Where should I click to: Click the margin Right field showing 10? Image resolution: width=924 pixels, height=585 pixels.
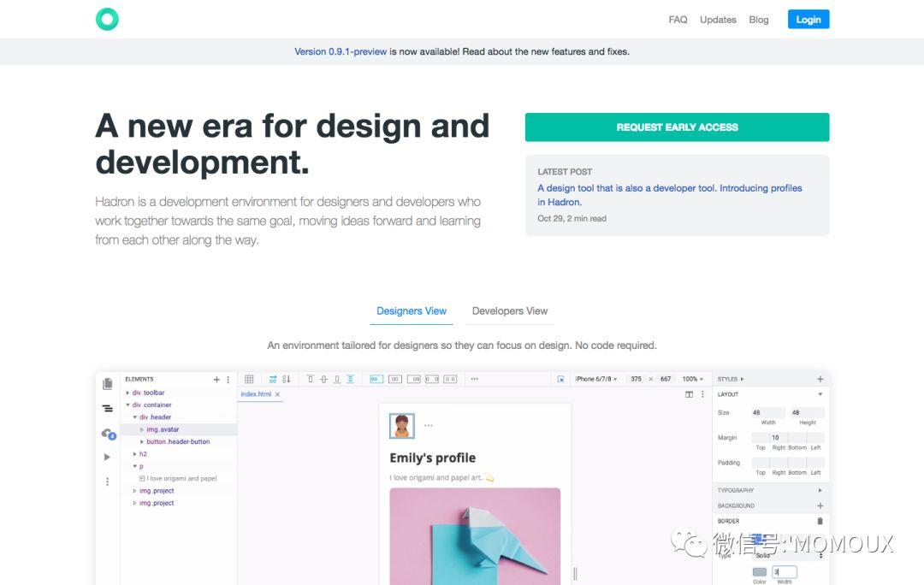point(779,438)
